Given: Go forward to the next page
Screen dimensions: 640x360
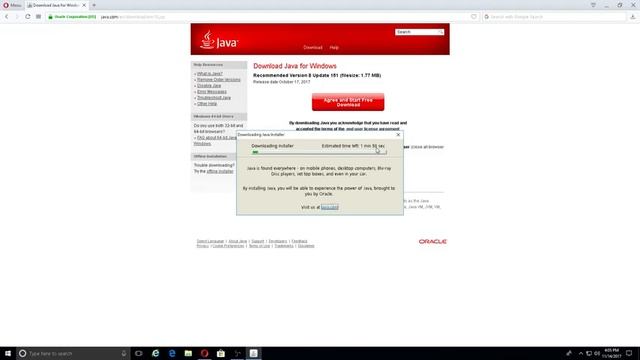Looking at the screenshot, I should coord(17,17).
